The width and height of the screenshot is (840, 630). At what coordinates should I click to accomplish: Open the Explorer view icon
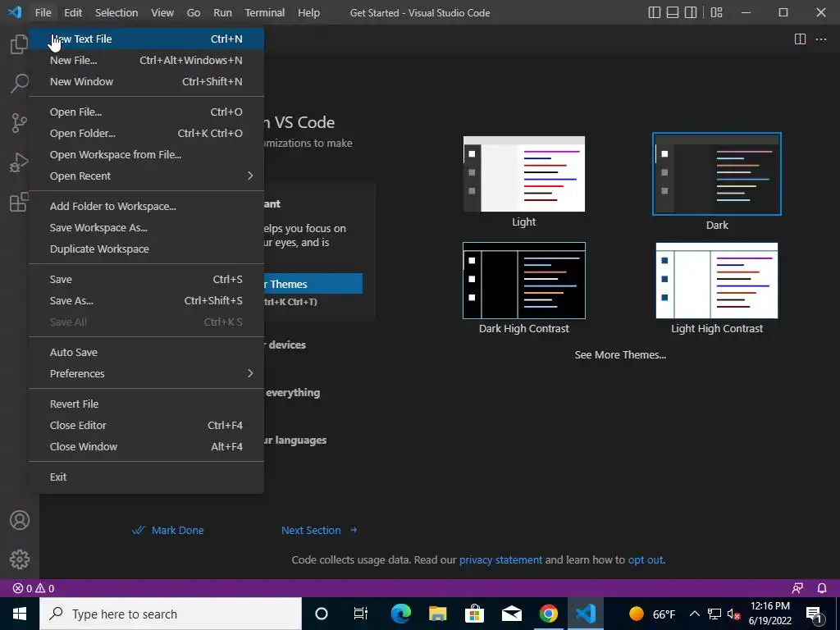(x=20, y=44)
